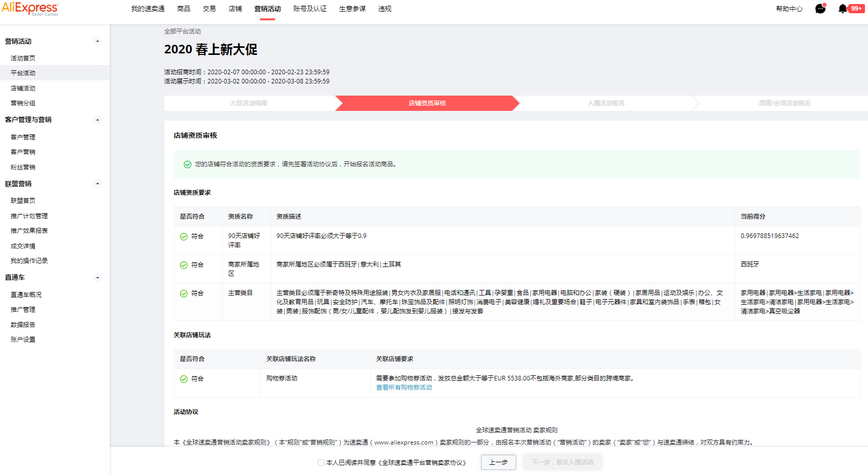Select the 营销活动 top menu
Screen dimensions: 868x474
267,9
